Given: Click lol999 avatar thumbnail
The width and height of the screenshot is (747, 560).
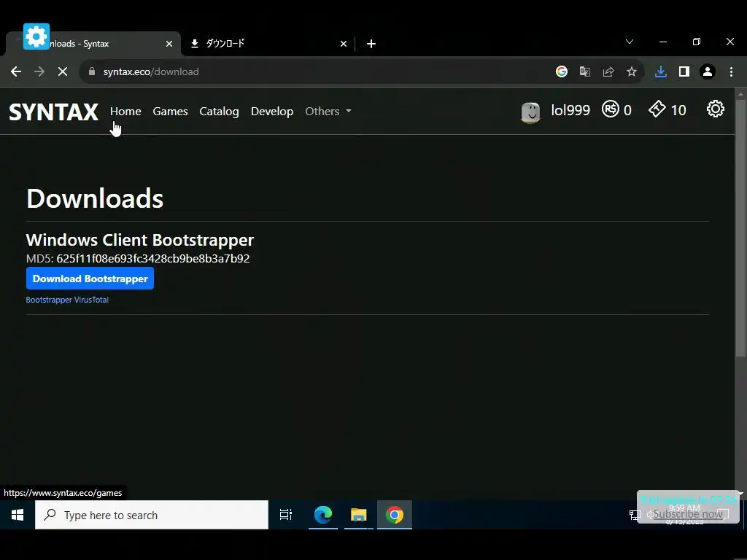Looking at the screenshot, I should (x=530, y=113).
